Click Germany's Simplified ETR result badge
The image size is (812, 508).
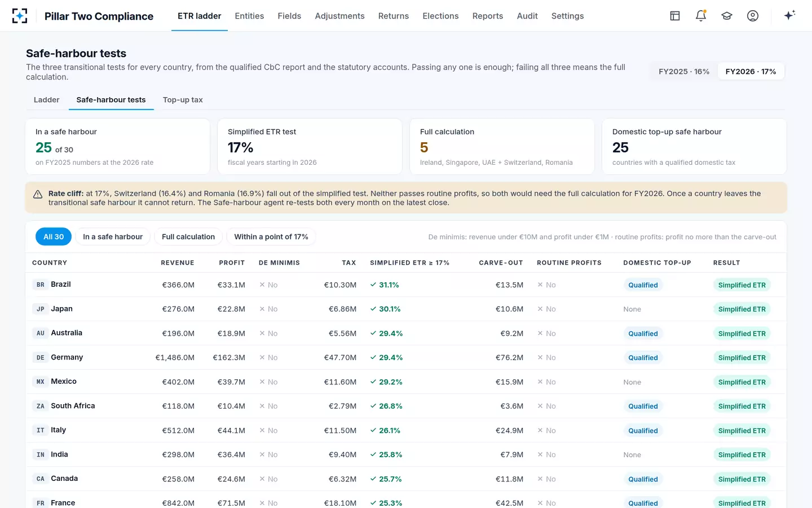(x=742, y=358)
